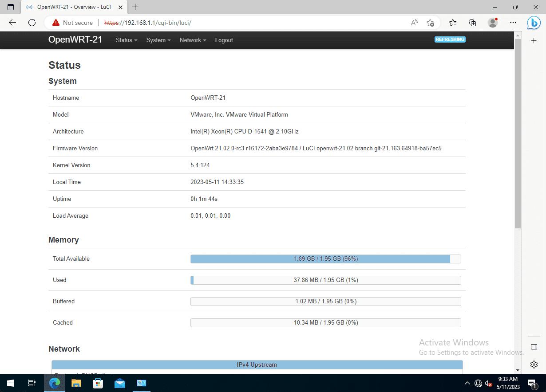
Task: Open the Read aloud icon in address bar
Action: [414, 23]
